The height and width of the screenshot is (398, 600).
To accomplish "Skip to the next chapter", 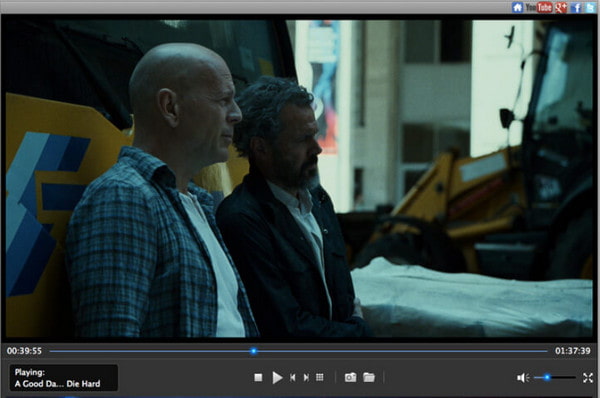I will tap(306, 378).
